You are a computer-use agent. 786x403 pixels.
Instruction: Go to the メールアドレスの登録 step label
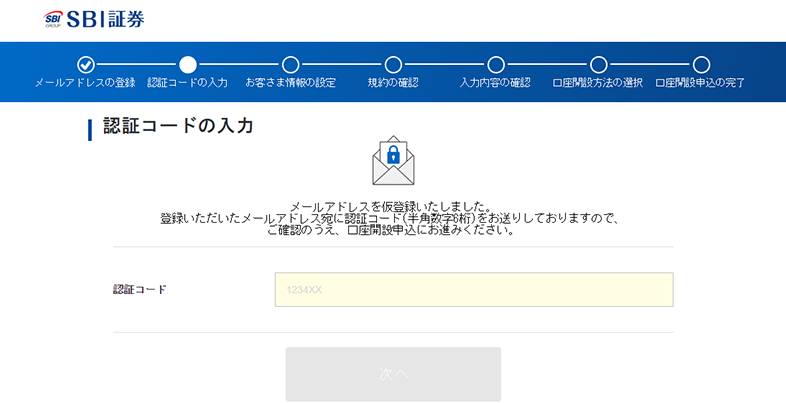[x=85, y=83]
